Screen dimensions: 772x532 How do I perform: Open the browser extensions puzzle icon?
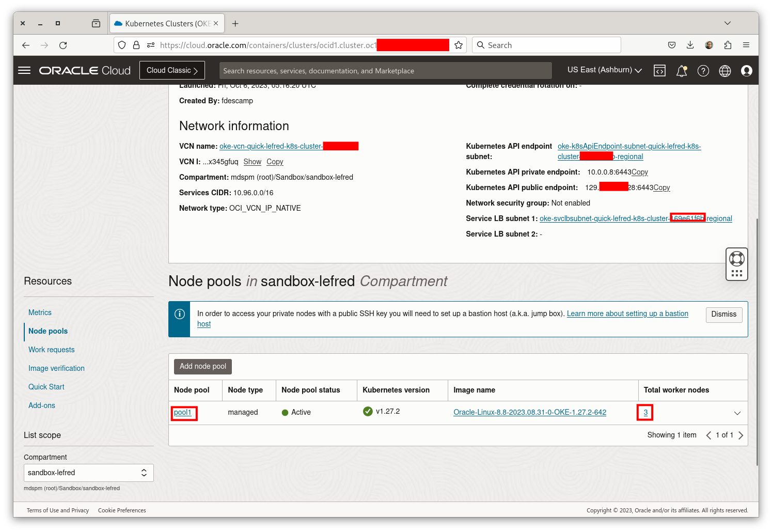point(728,45)
